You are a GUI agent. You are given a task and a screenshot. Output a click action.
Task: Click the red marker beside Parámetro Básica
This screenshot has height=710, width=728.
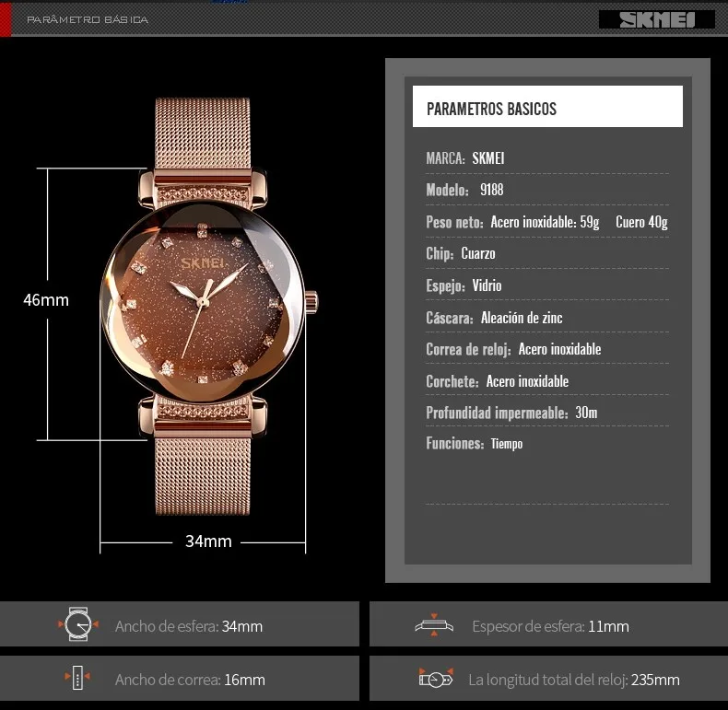[x=6, y=18]
